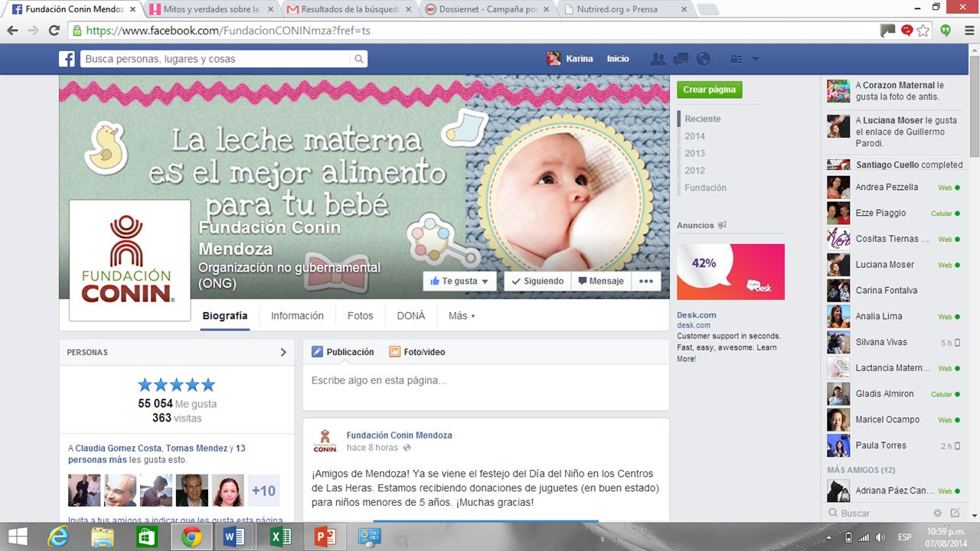Screen dimensions: 980x551
Task: Open new chat compose icon
Action: pos(955,513)
